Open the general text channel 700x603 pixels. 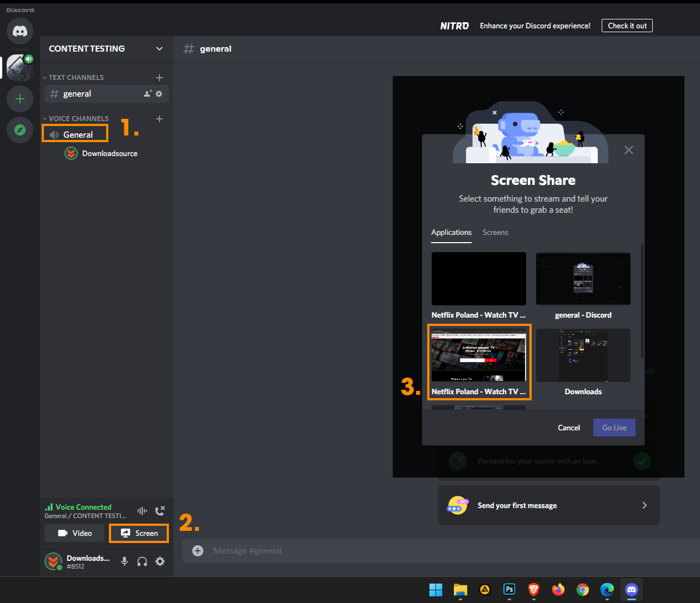pyautogui.click(x=106, y=94)
